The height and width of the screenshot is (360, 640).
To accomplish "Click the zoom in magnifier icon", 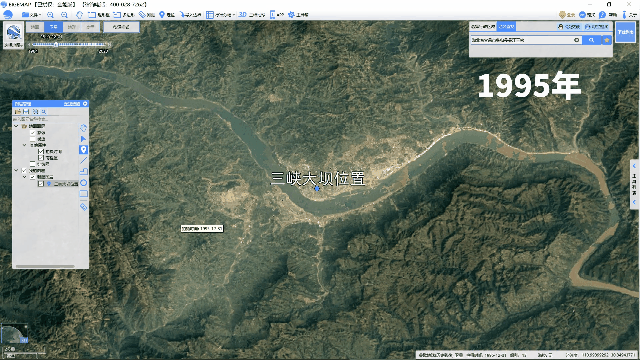I will pos(50,15).
